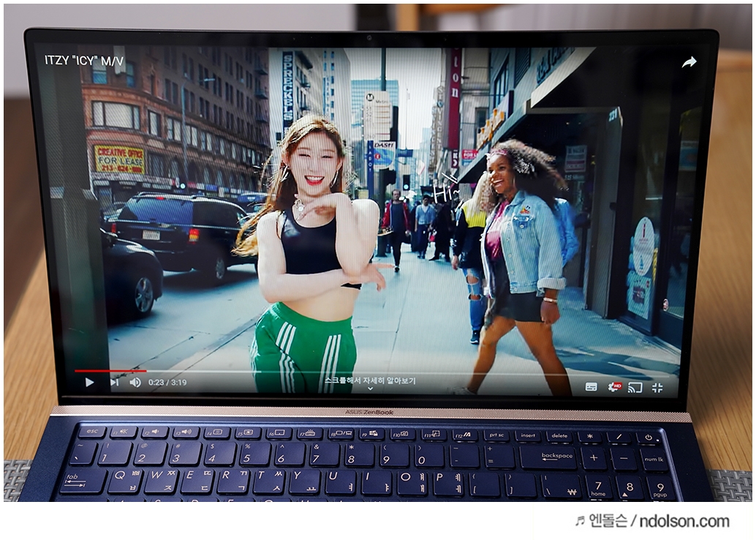756x540 pixels.
Task: Click the red video progress bar
Action: 110,371
